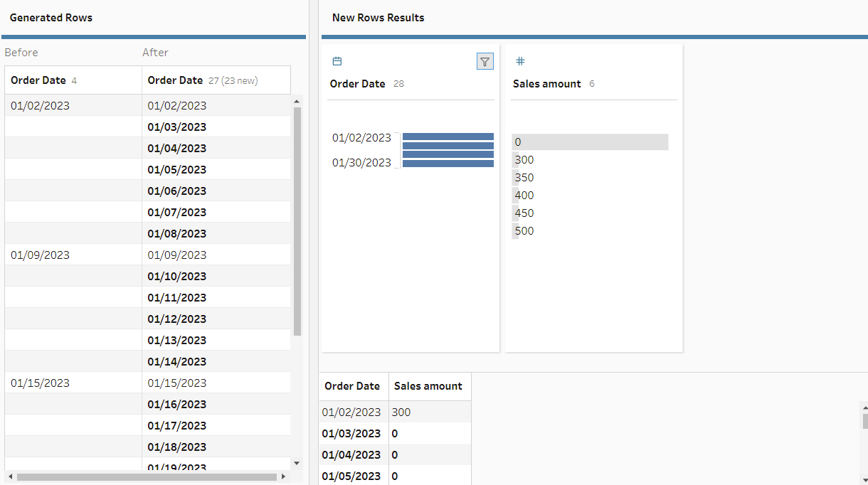Select the After Order Date column header
The width and height of the screenshot is (868, 485).
[175, 80]
